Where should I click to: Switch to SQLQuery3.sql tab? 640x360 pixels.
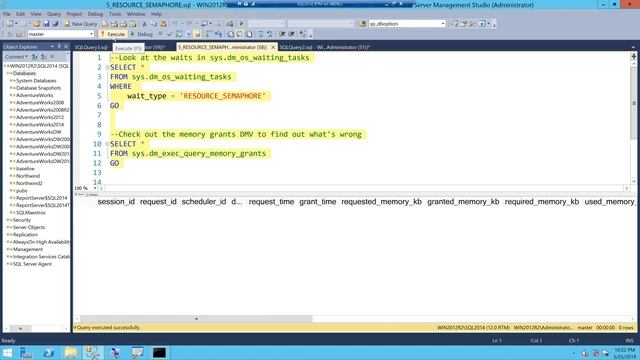pyautogui.click(x=91, y=47)
